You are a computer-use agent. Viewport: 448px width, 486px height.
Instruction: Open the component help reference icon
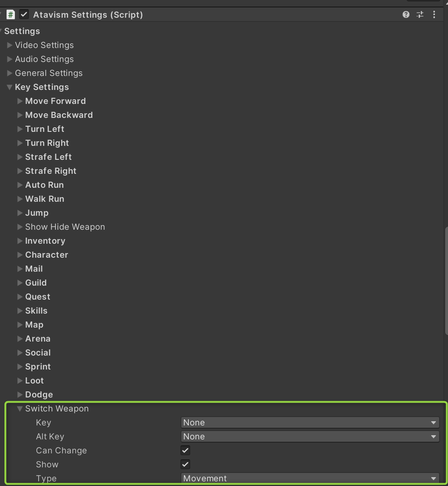(x=406, y=15)
